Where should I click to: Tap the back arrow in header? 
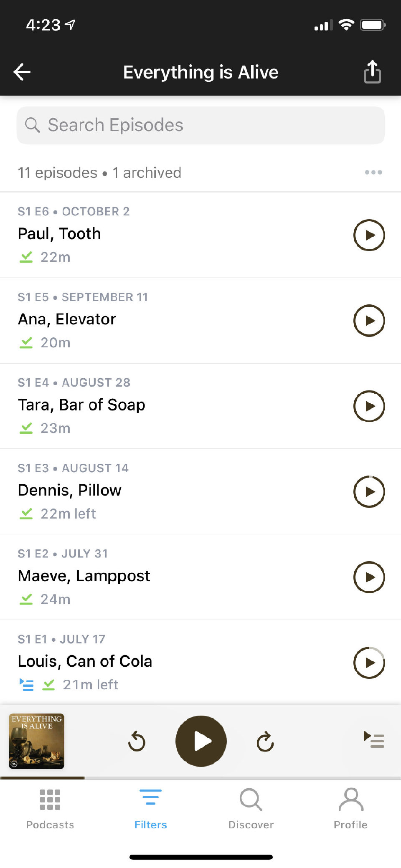pos(22,72)
